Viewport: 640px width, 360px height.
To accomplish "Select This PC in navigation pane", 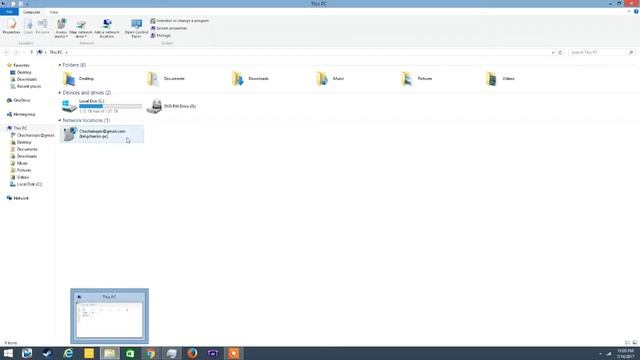I will click(x=17, y=128).
